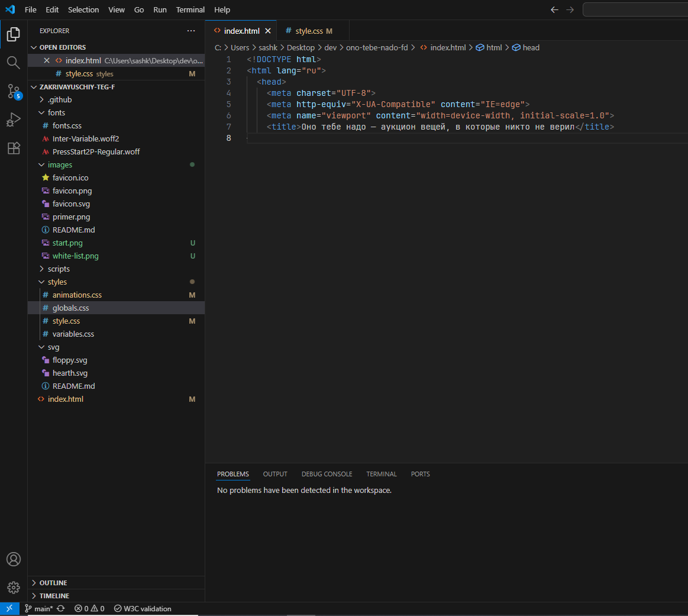Viewport: 688px width, 616px height.
Task: Click the Explorer more actions ellipsis
Action: (x=190, y=31)
